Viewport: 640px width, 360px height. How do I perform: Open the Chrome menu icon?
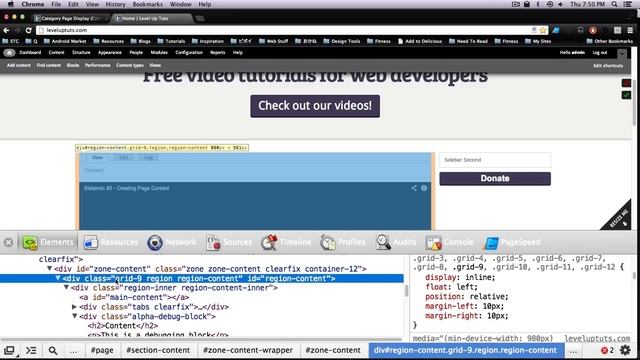(x=630, y=30)
